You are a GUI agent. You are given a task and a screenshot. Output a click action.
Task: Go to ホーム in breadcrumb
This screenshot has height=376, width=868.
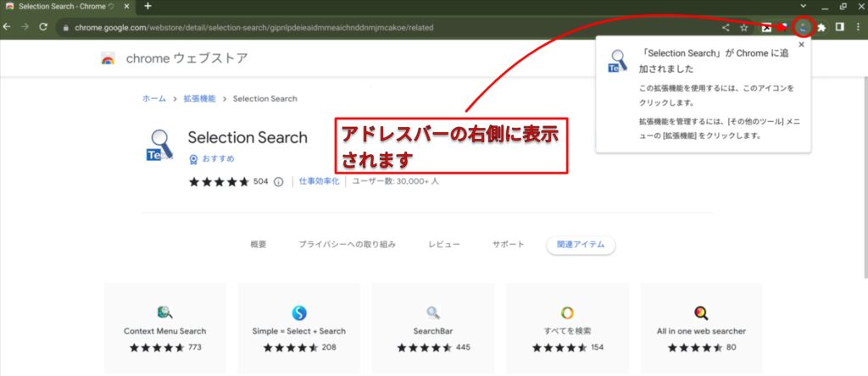[154, 99]
